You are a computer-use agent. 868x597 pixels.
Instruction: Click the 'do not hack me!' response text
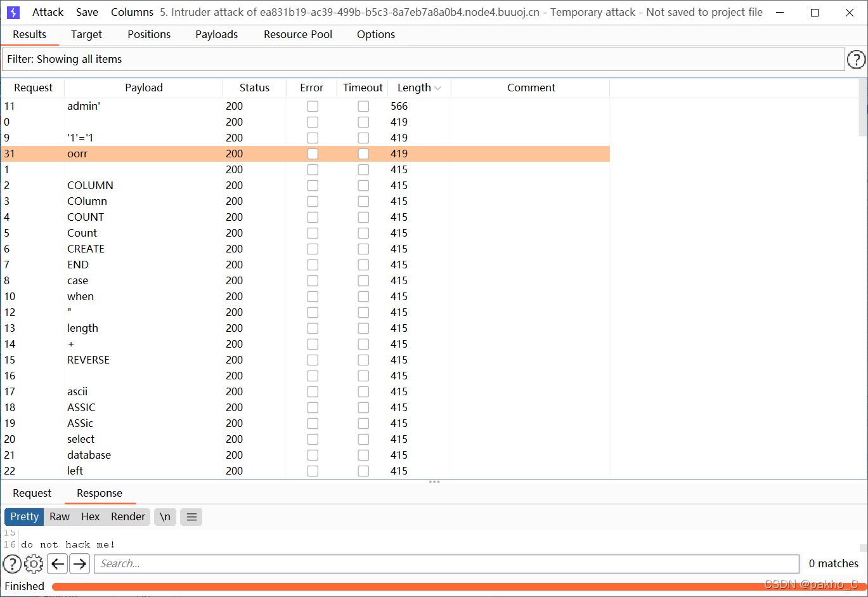68,544
